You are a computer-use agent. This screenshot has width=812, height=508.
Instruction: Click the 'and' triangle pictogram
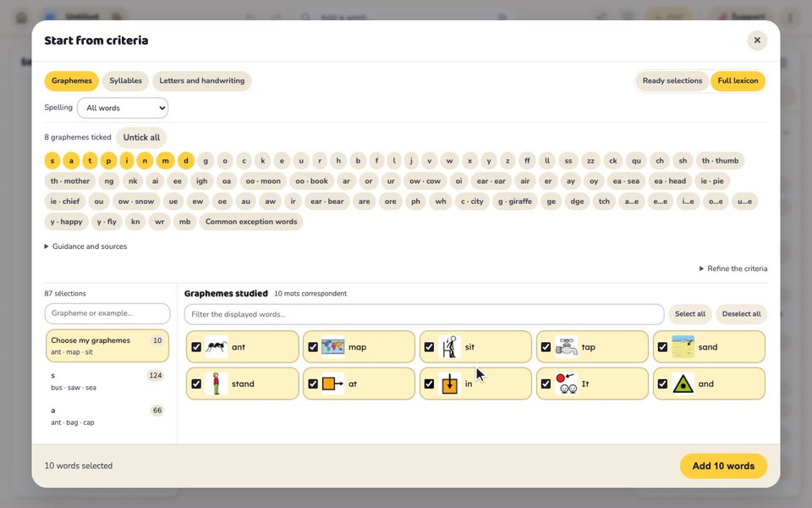[683, 384]
